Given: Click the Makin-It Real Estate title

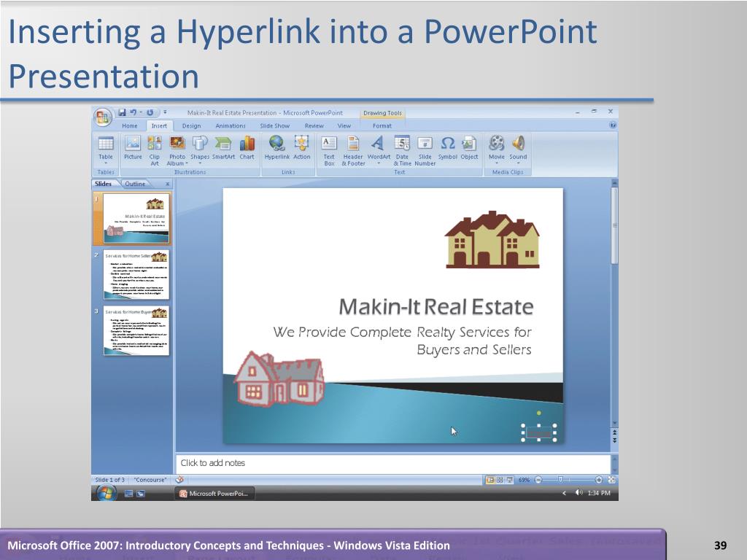Looking at the screenshot, I should coord(436,307).
